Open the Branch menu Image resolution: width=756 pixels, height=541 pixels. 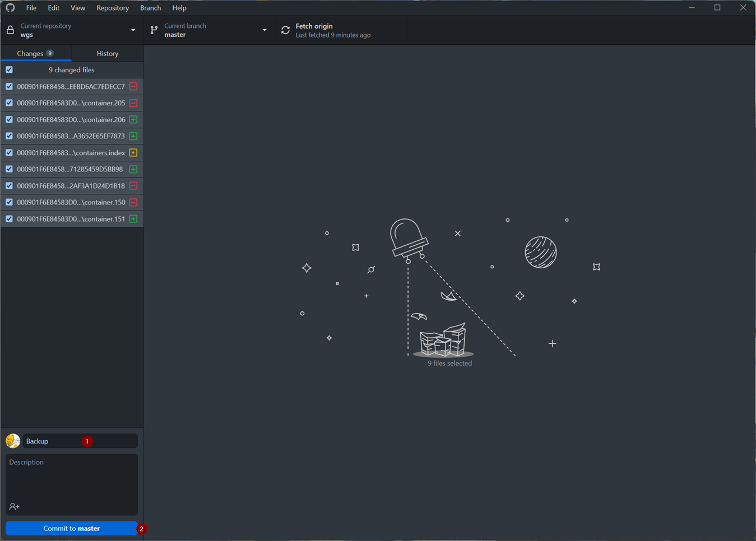click(150, 8)
